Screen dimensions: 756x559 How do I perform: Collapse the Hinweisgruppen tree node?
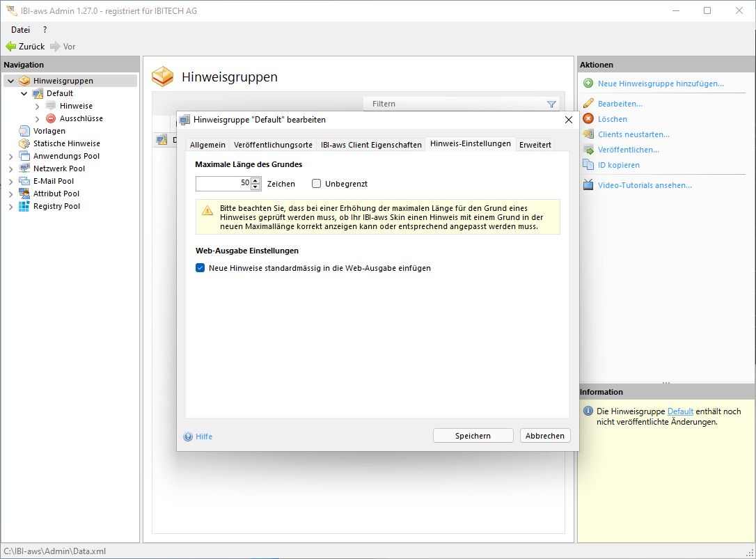click(10, 81)
